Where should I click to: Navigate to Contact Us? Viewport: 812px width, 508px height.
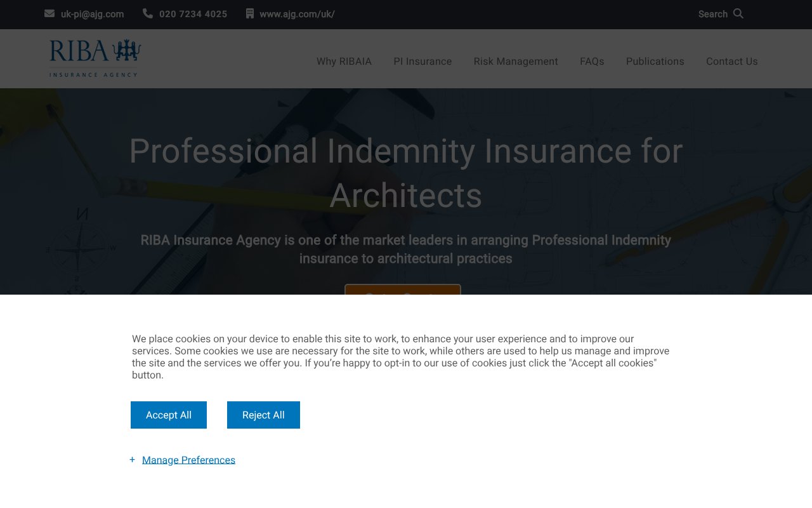pyautogui.click(x=731, y=61)
